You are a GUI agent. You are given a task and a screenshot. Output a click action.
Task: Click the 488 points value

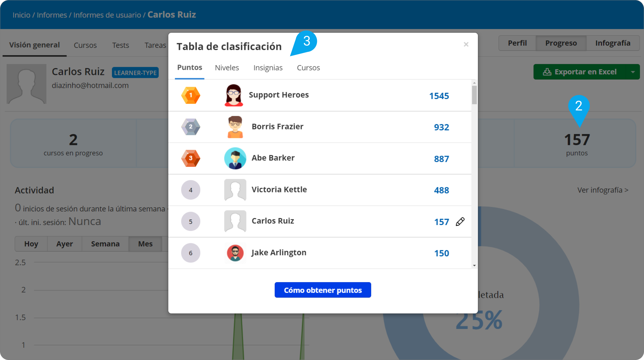(x=441, y=190)
